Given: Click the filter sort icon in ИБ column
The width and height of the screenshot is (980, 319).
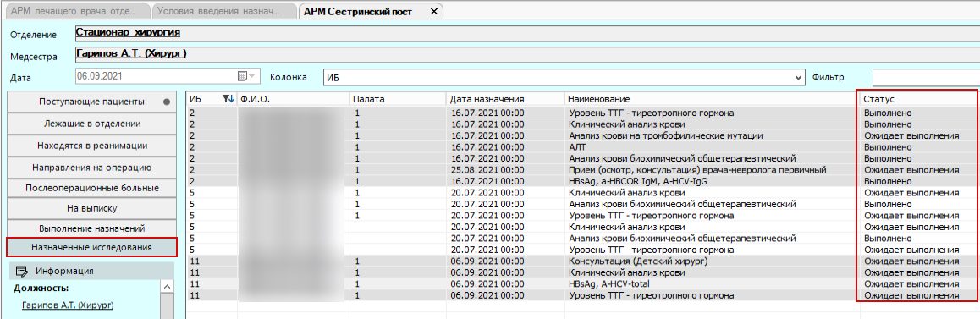Looking at the screenshot, I should click(228, 99).
